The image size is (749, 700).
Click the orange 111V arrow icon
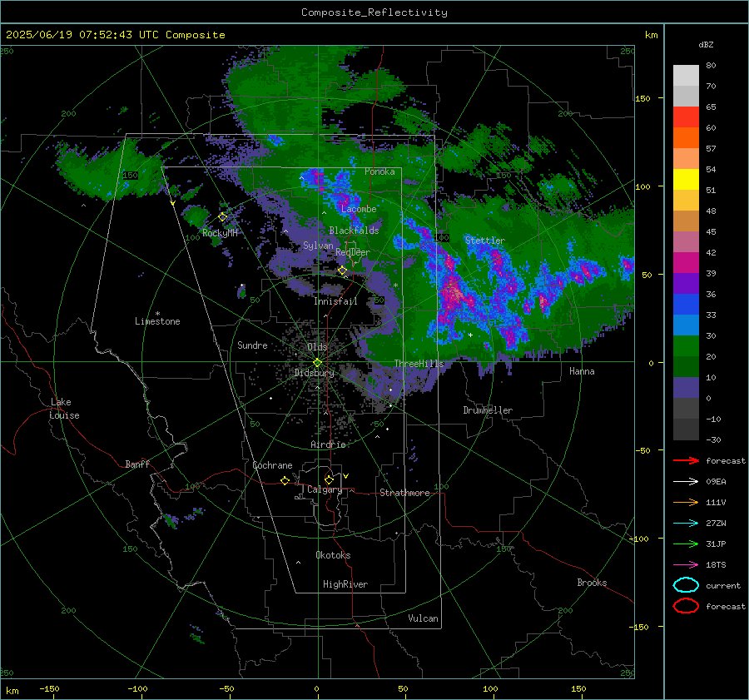686,502
